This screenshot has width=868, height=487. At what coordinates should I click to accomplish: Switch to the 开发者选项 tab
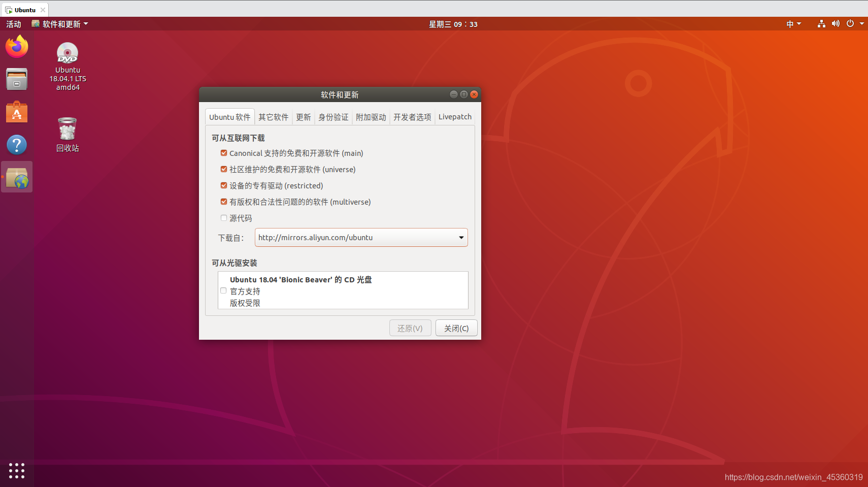coord(412,117)
